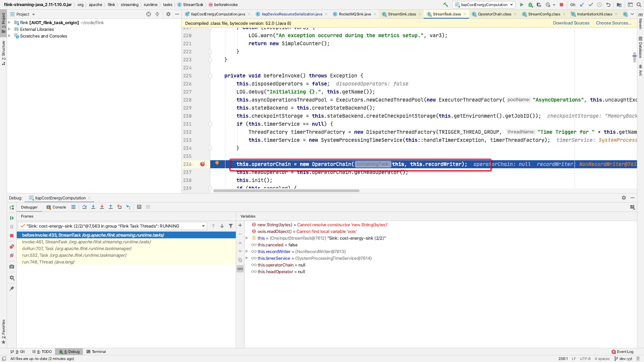The width and height of the screenshot is (644, 362).
Task: Run IiapCostEnergyComputation with the green play icon
Action: coord(522,5)
